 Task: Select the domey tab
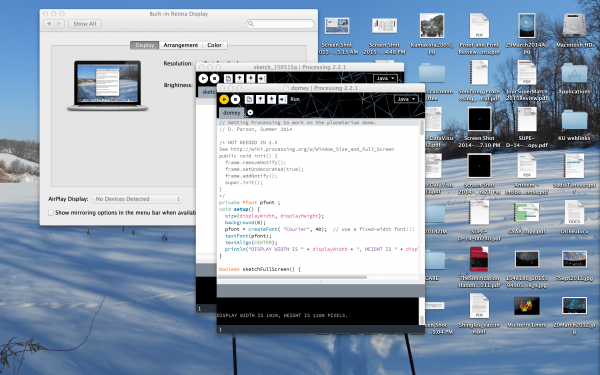tap(232, 113)
